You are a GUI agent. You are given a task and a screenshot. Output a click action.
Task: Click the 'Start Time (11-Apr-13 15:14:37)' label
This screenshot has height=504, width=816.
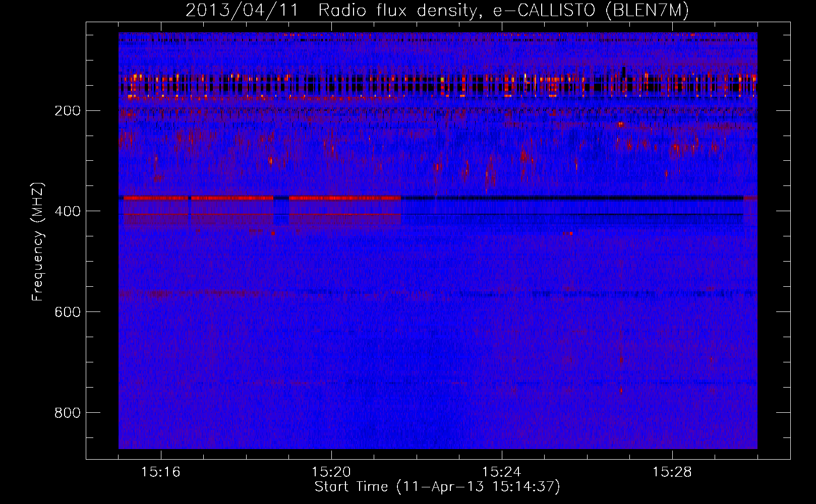(437, 487)
